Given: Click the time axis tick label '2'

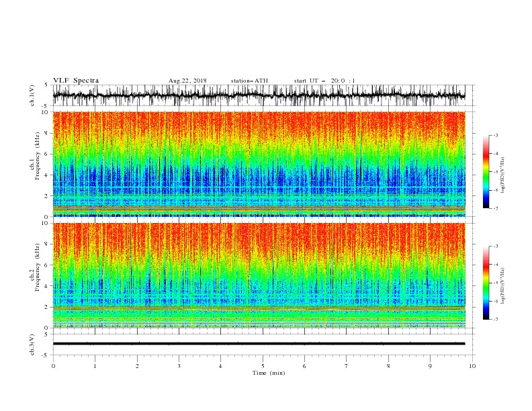Looking at the screenshot, I should click(x=137, y=366).
